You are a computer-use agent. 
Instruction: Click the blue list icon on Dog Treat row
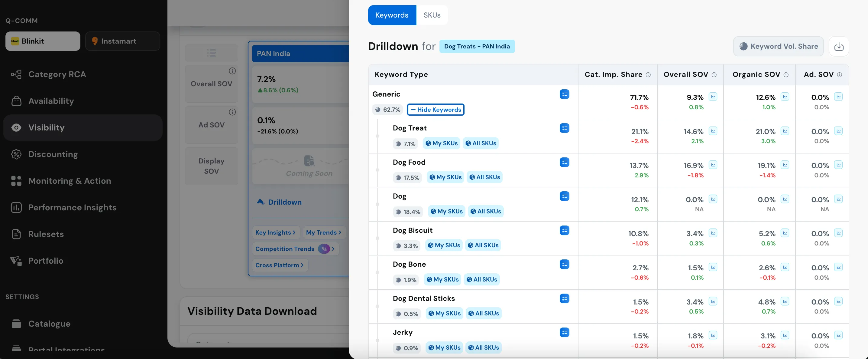pyautogui.click(x=564, y=128)
